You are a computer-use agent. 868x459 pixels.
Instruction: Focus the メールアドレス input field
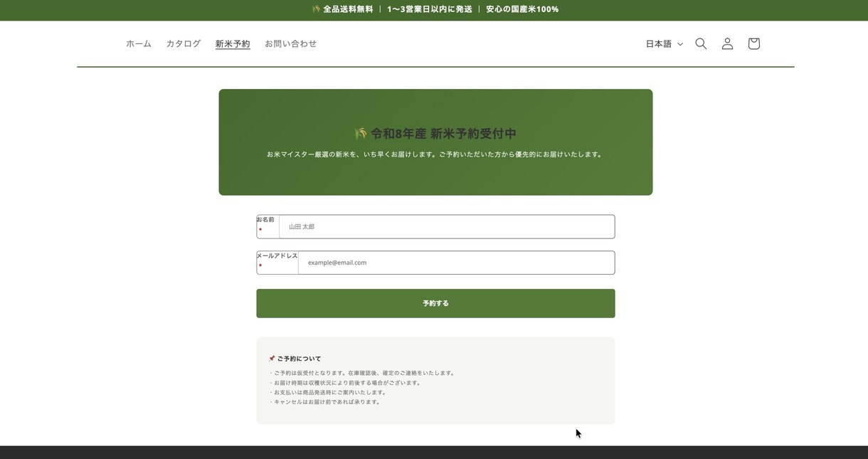(x=456, y=263)
